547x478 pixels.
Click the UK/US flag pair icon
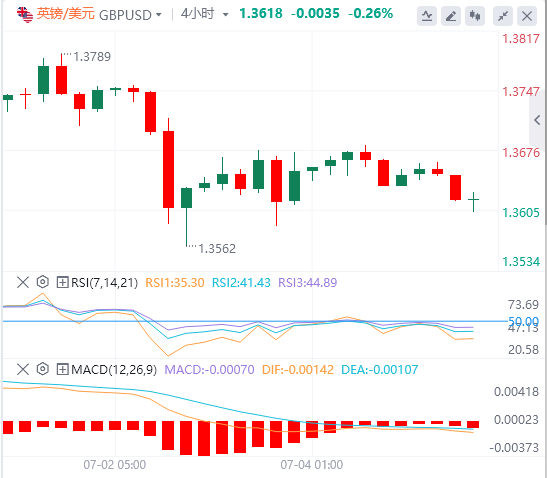25,15
